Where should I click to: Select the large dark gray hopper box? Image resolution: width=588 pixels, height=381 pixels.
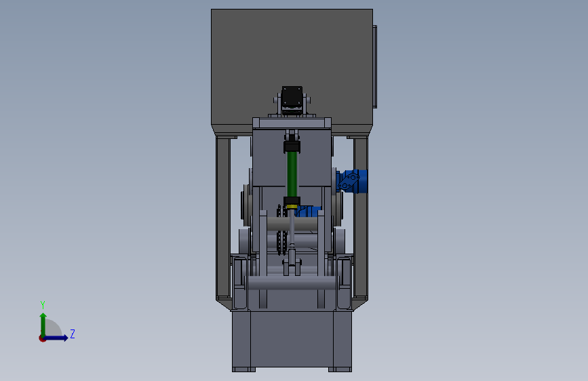pos(292,68)
